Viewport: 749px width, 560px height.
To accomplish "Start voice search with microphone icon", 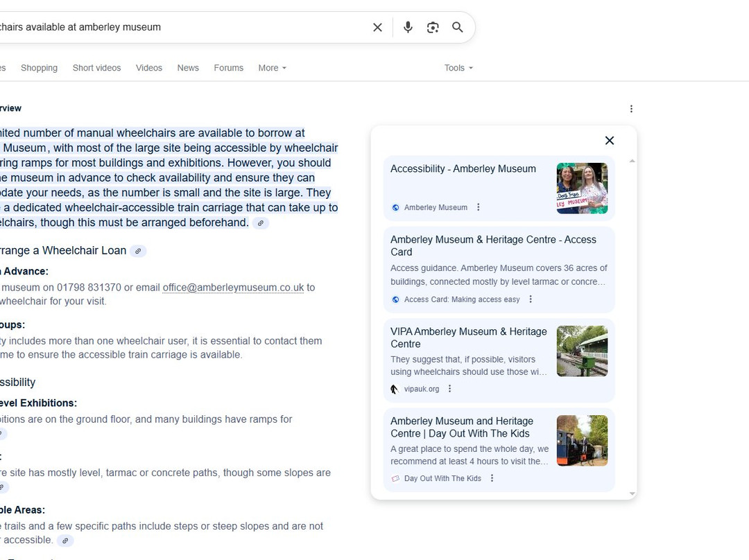I will (408, 27).
